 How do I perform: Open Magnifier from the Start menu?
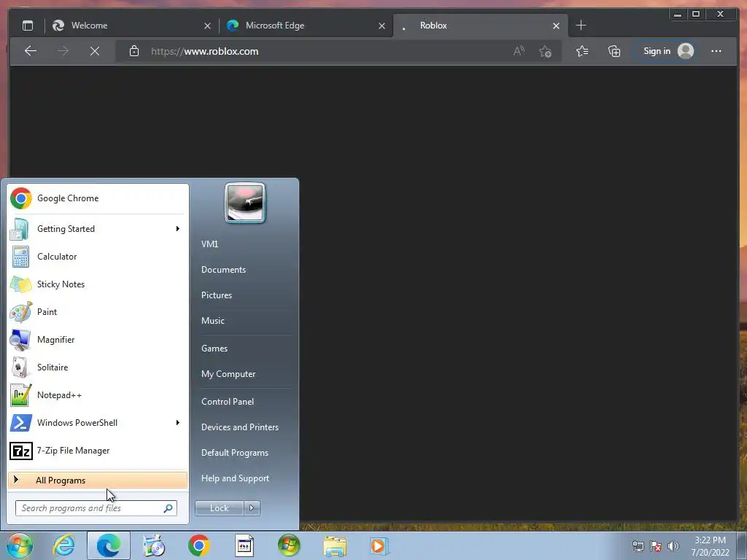97,340
